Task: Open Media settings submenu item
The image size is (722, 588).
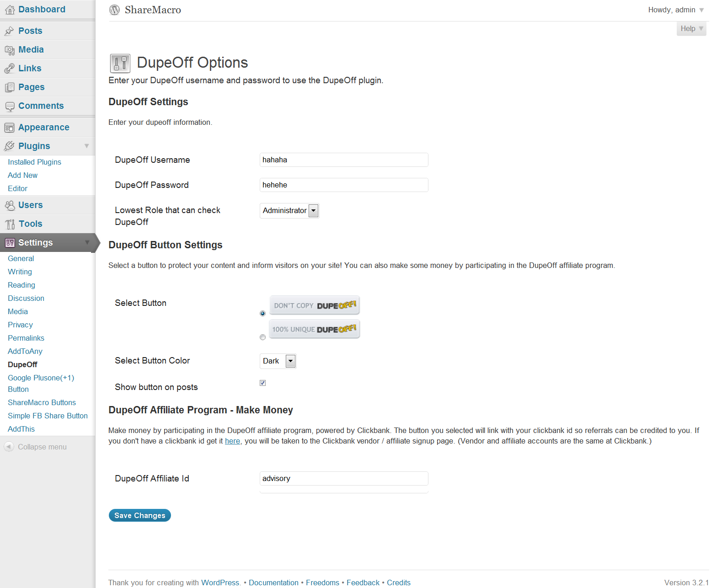Action: (x=18, y=311)
